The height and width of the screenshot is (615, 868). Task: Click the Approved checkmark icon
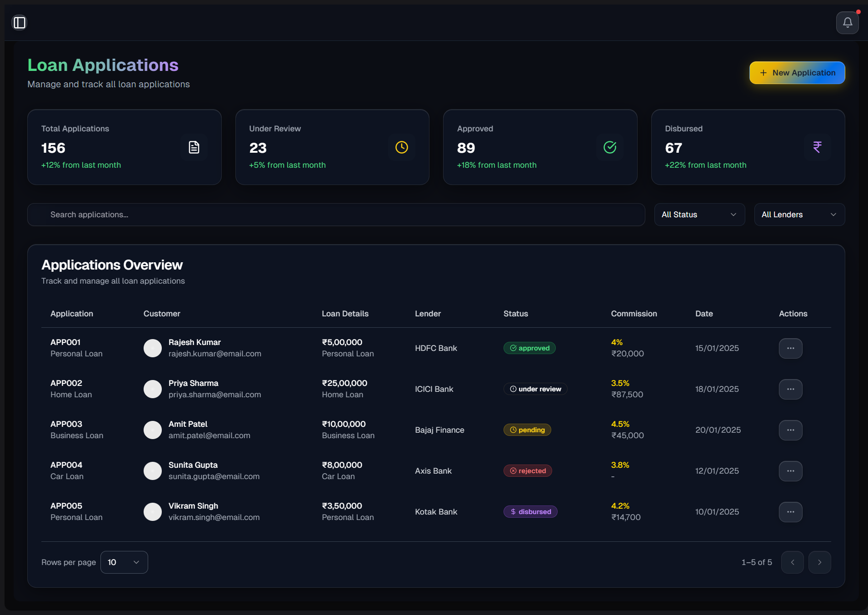(x=610, y=147)
